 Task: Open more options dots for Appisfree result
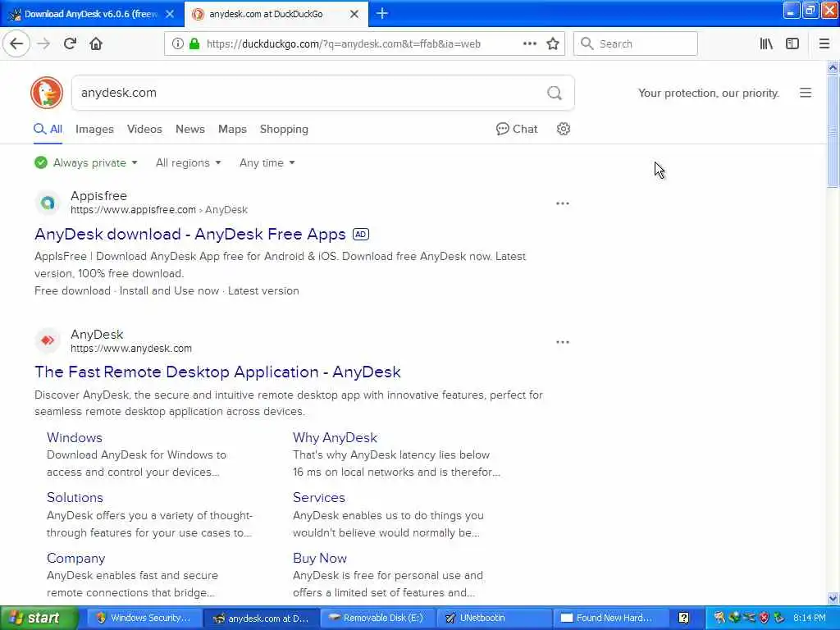563,203
